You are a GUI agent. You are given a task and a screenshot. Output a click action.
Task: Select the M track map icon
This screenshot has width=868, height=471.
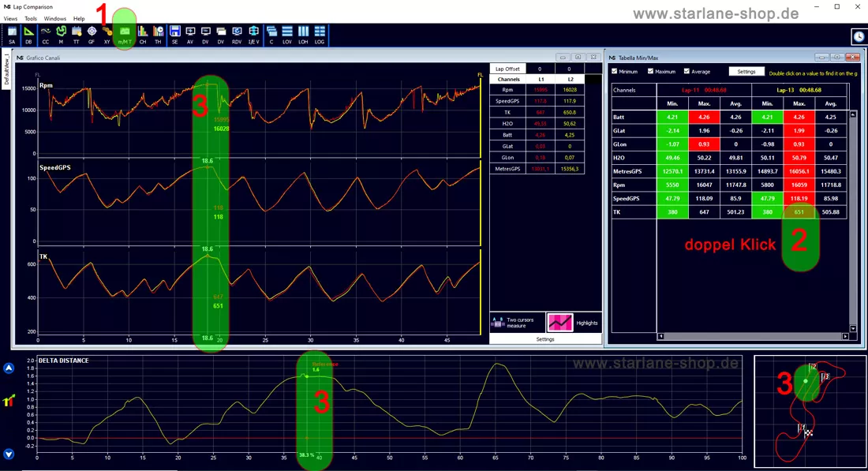pos(61,34)
